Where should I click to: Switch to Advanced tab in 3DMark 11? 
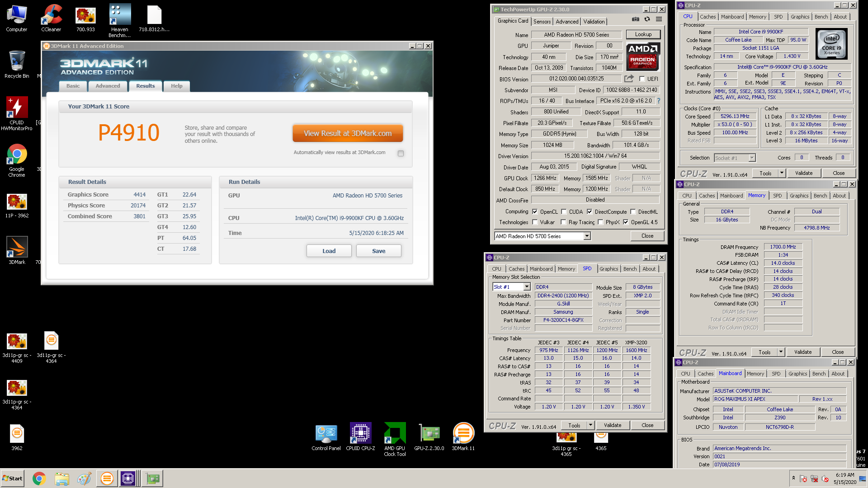(x=108, y=86)
